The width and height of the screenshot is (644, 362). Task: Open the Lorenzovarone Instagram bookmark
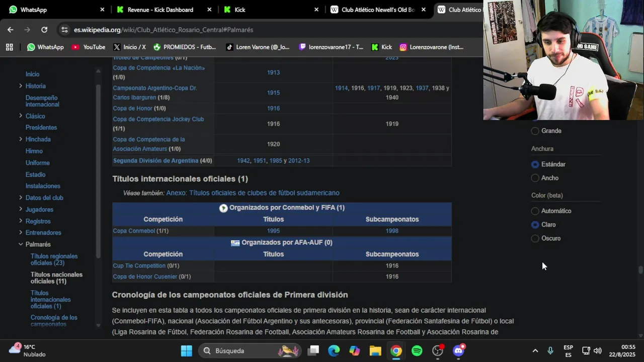coord(432,47)
